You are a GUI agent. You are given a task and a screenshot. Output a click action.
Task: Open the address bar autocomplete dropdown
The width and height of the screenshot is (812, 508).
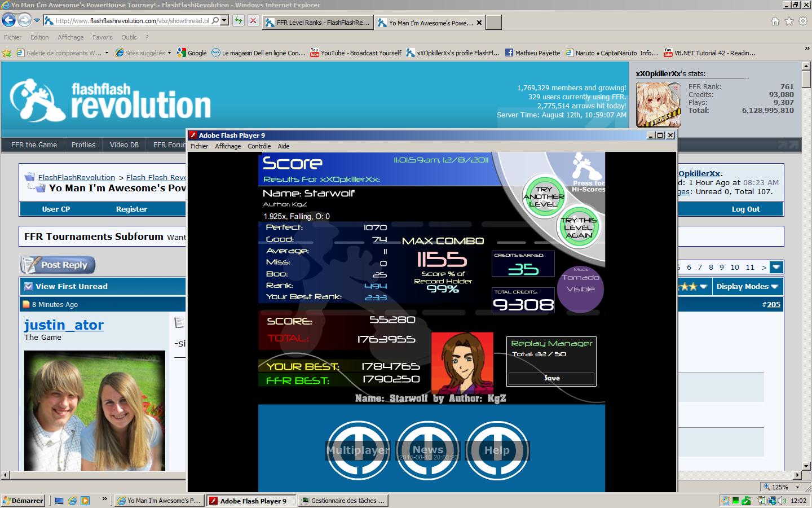(x=224, y=20)
